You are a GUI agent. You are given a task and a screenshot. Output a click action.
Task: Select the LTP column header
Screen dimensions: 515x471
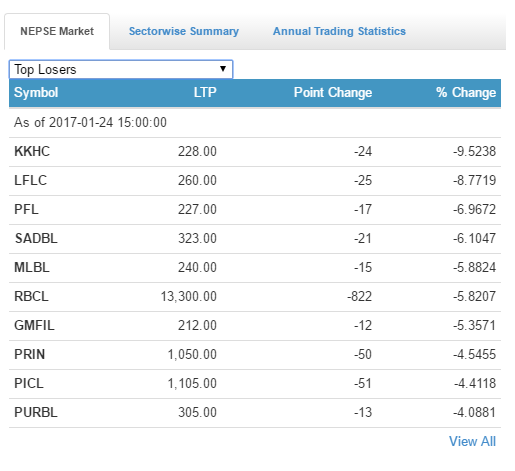(x=205, y=92)
